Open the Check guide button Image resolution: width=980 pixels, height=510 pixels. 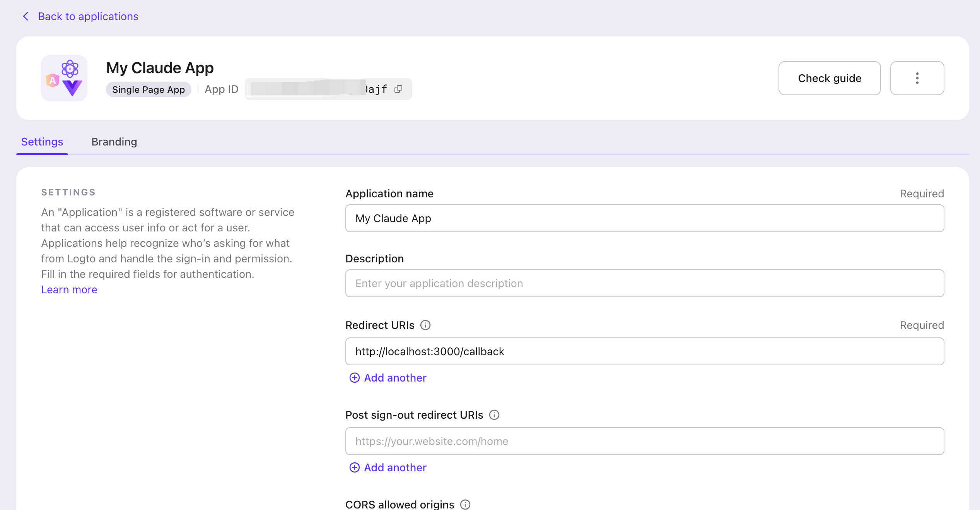tap(830, 78)
